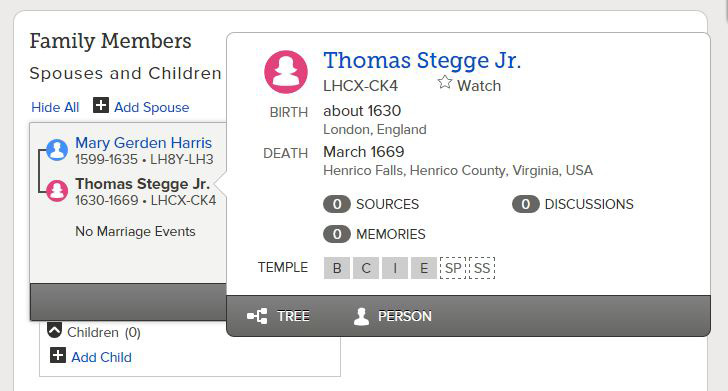Collapse the Children section arrow

(x=54, y=331)
